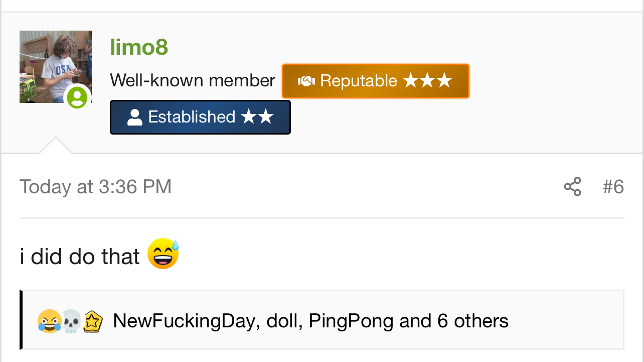Screen dimensions: 644x362
Task: Click the "Reputable" badge label text
Action: tap(358, 81)
